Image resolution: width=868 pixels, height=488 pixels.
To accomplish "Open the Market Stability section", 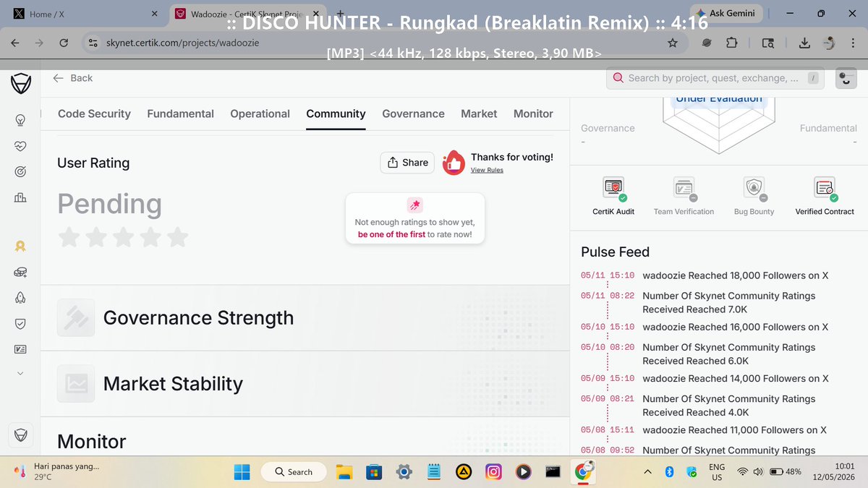I will point(305,383).
